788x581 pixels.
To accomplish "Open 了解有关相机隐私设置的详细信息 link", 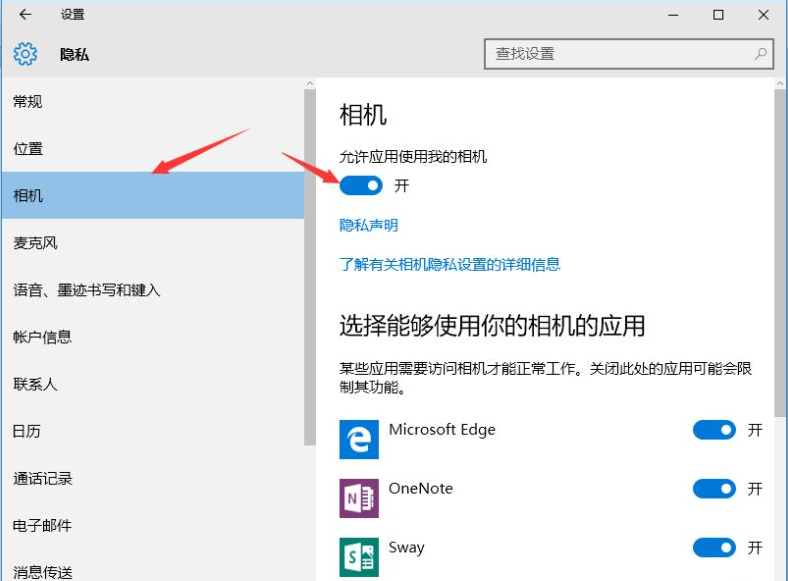I will (x=450, y=264).
